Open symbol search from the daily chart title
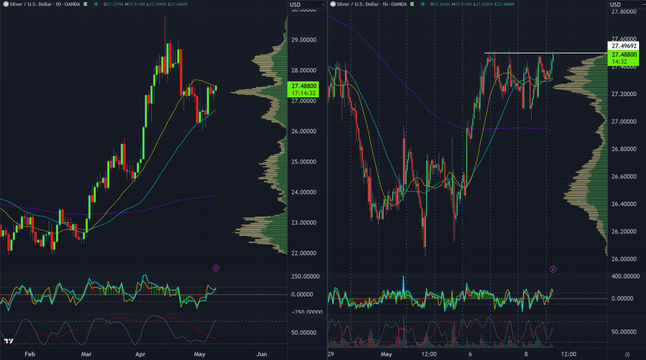 tap(45, 4)
